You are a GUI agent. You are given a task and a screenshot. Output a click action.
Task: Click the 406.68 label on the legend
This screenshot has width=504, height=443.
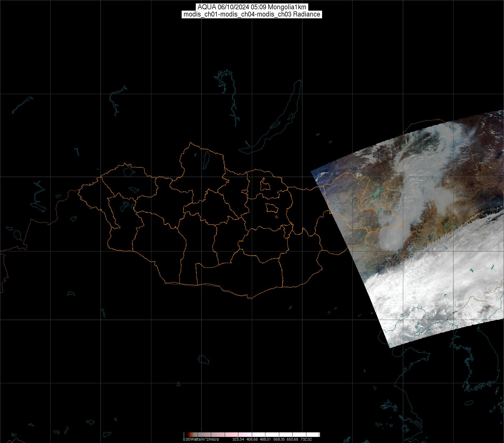[252, 439]
